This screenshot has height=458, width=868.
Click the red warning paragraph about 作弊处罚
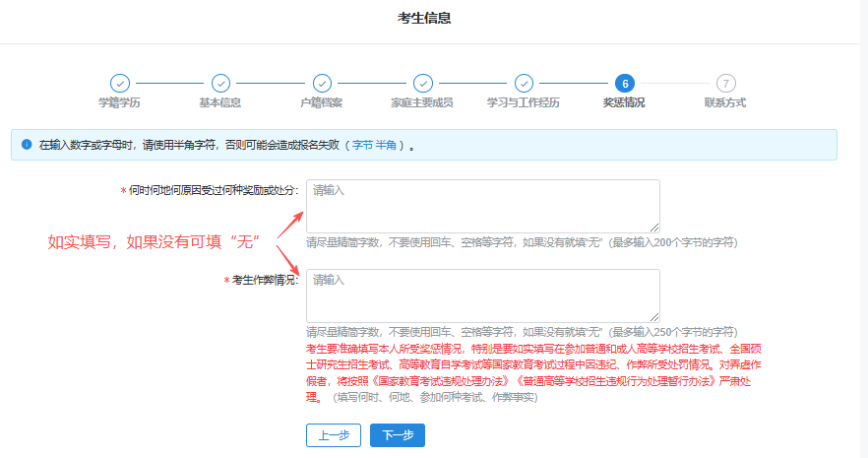533,372
